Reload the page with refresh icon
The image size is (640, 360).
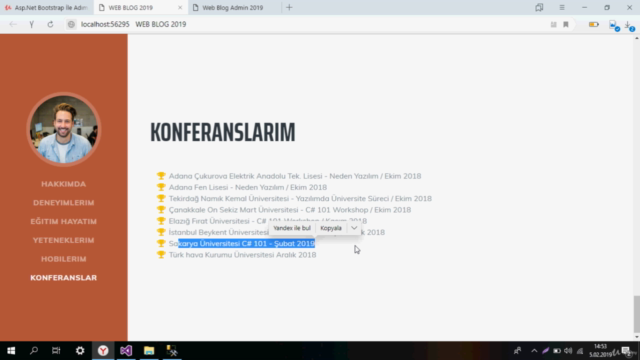[x=50, y=24]
